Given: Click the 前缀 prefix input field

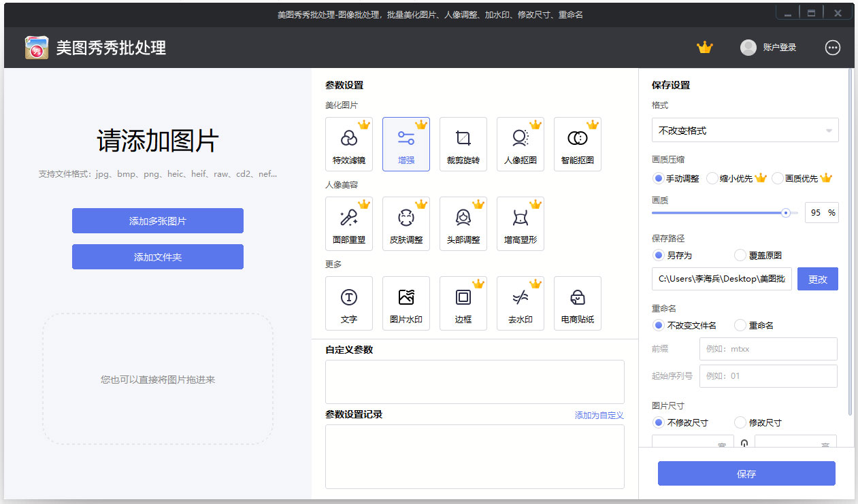Looking at the screenshot, I should click(768, 349).
